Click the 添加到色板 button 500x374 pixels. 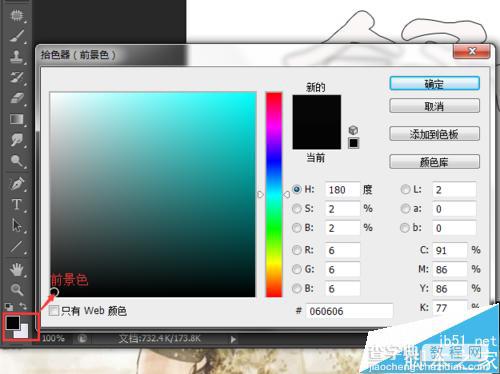pos(435,134)
